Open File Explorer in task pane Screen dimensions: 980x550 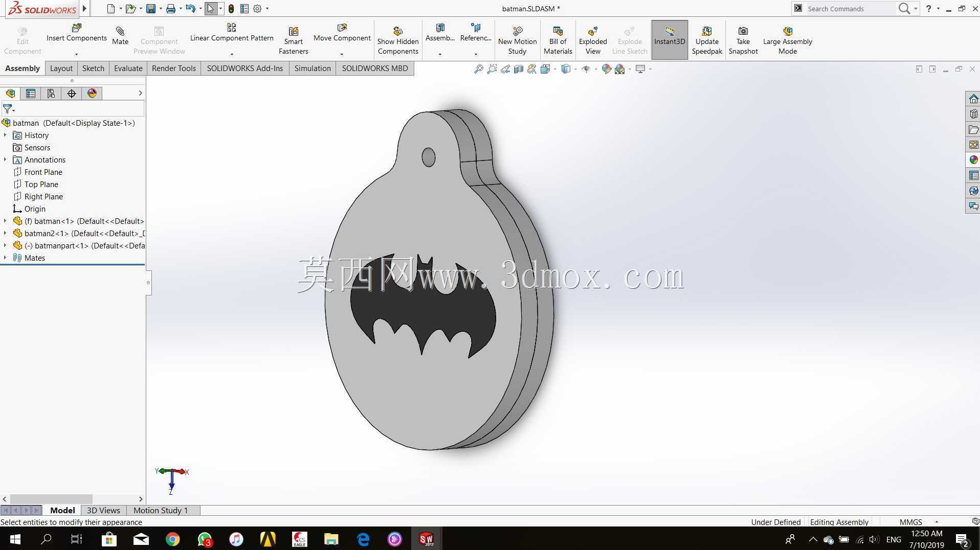973,129
